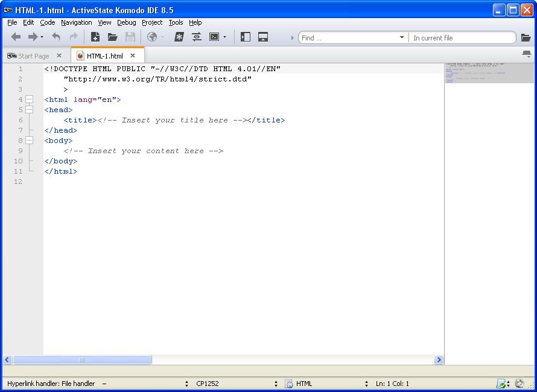Open the HTML language selector

click(x=304, y=384)
